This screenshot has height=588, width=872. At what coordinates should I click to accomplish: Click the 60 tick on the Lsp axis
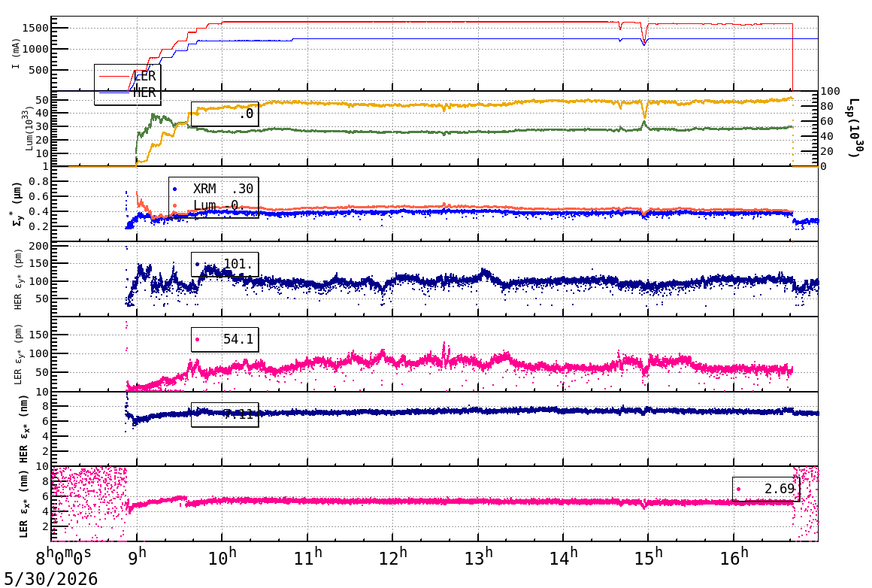click(826, 121)
